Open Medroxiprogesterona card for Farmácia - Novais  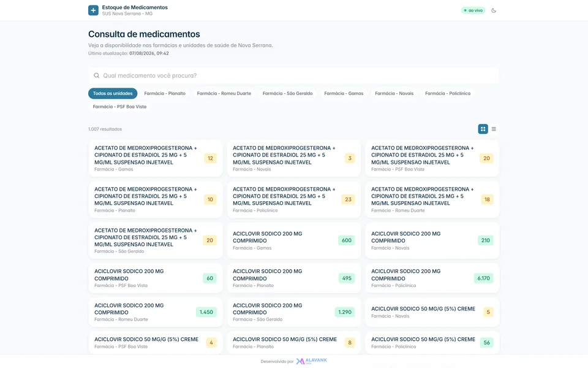point(294,158)
